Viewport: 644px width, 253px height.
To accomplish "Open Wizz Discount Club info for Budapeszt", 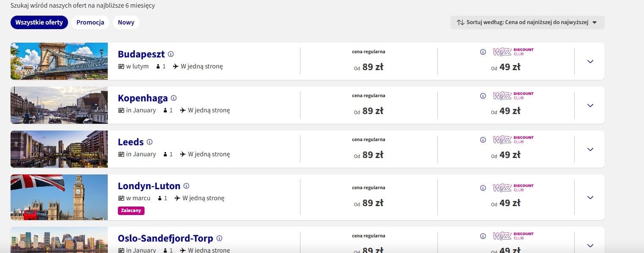I will (x=483, y=52).
